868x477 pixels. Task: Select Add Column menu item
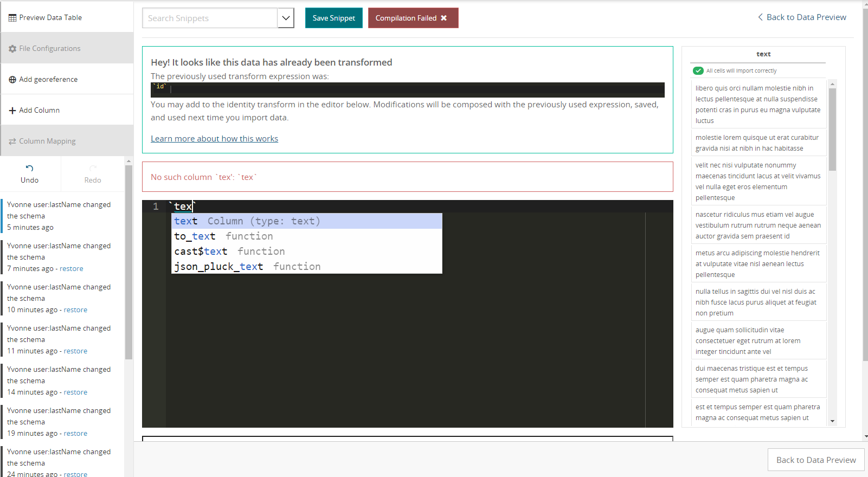[x=67, y=110]
